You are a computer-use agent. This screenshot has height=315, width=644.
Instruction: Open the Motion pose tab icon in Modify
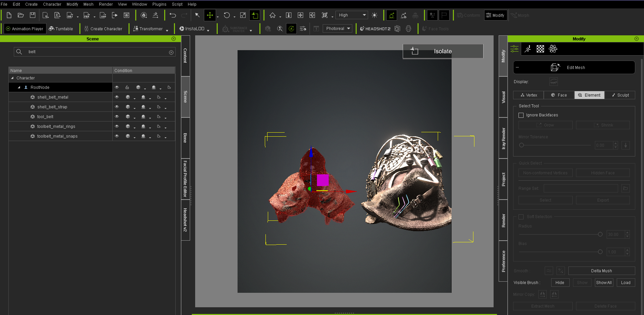[x=528, y=49]
